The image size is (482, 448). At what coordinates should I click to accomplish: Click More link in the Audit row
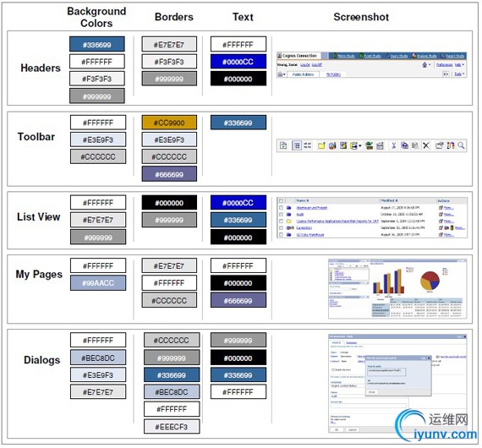pyautogui.click(x=449, y=215)
